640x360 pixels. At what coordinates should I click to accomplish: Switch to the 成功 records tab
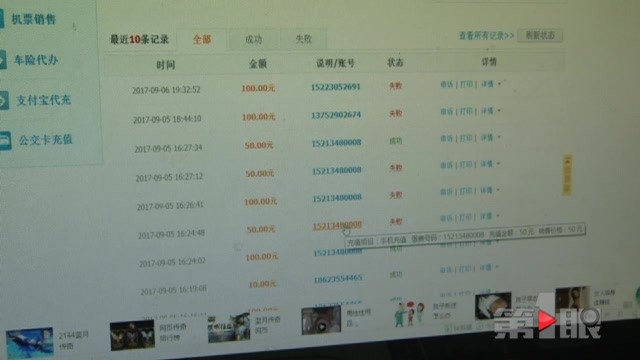click(253, 39)
